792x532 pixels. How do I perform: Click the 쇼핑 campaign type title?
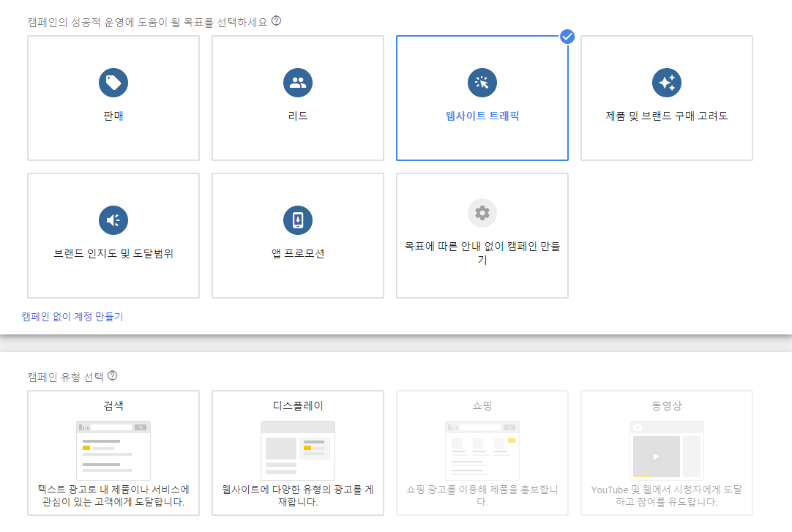click(482, 406)
